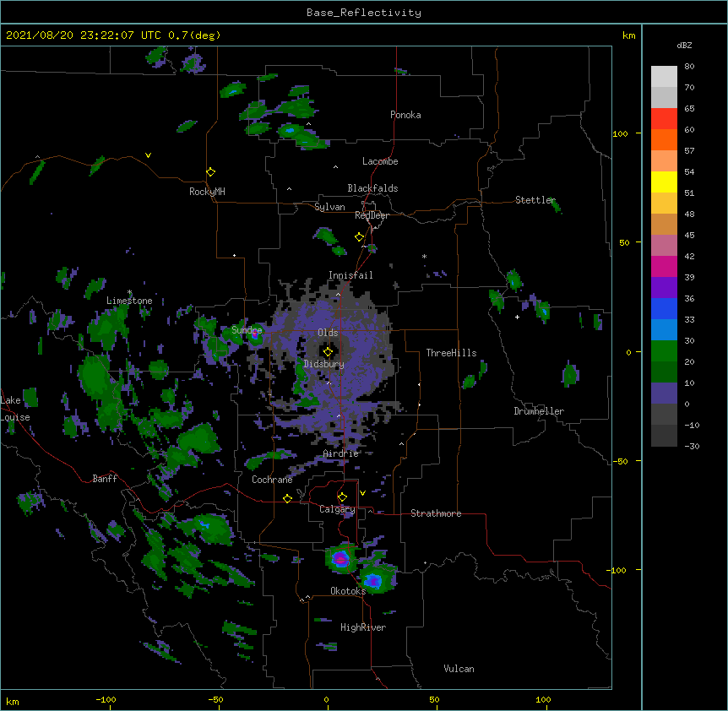Click the magenta storm core north of Okotoks

[x=341, y=558]
